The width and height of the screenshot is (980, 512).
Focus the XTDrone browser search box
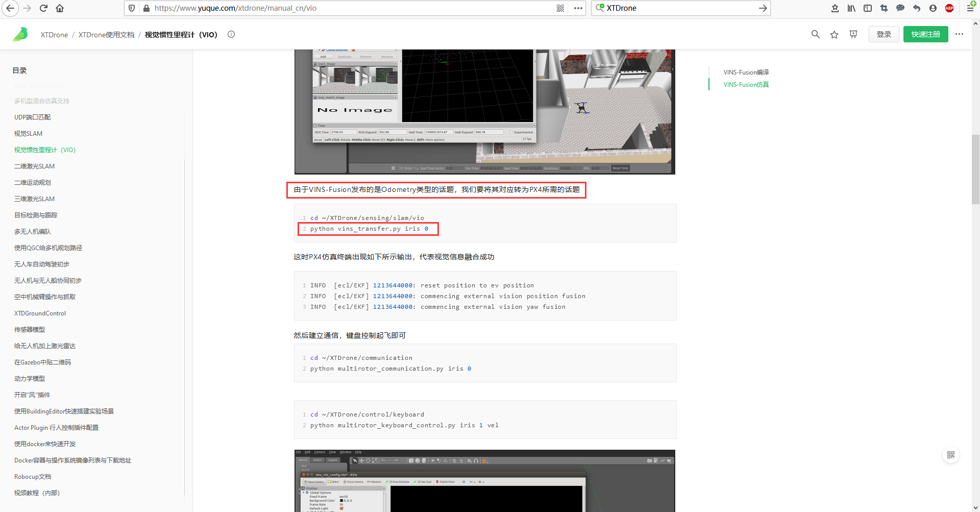(681, 8)
